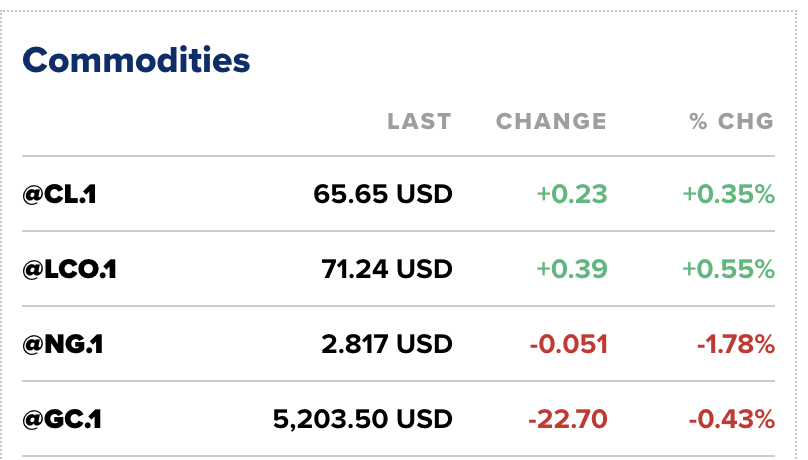
Task: Select the 2.817 USD last price
Action: tap(386, 345)
